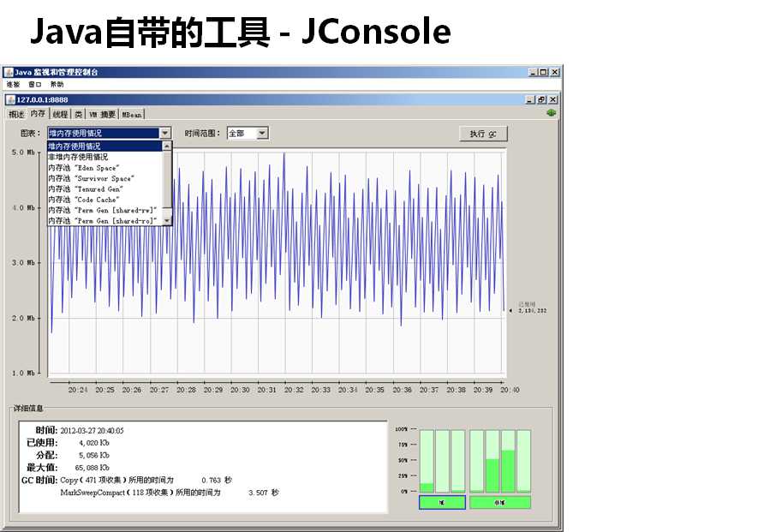
Task: Select 内存池 "Survivor Space" from the list
Action: point(104,178)
